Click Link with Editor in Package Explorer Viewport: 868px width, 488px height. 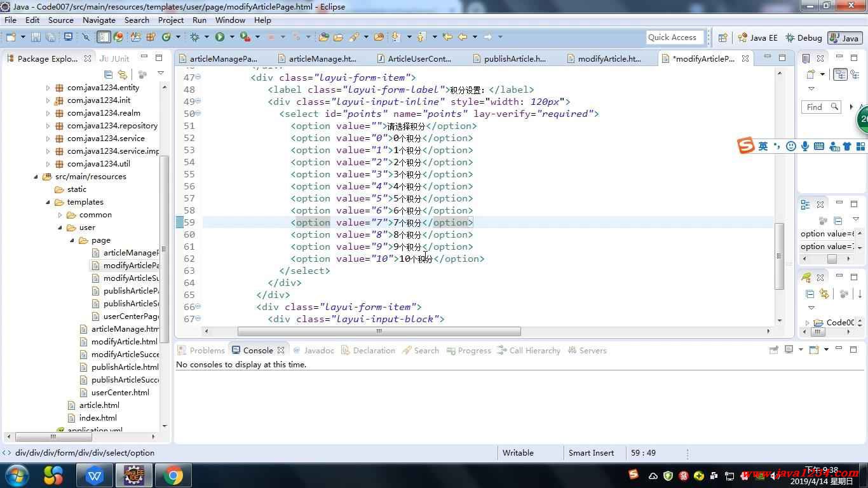123,74
